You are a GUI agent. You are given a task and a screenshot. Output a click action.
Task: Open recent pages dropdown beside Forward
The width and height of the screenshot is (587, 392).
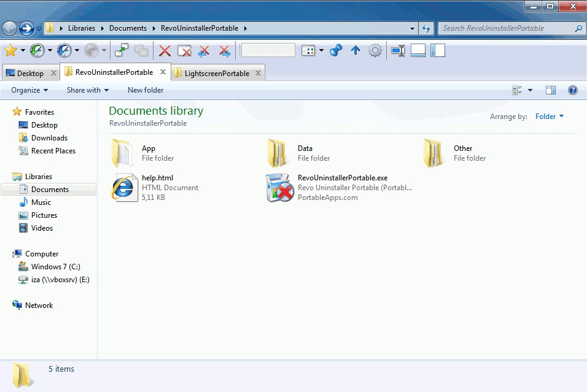(39, 28)
